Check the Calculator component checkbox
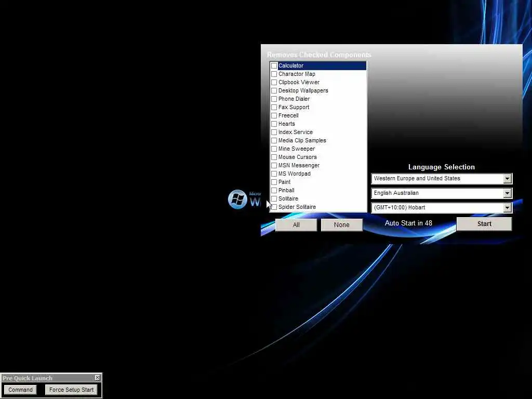 coord(274,65)
